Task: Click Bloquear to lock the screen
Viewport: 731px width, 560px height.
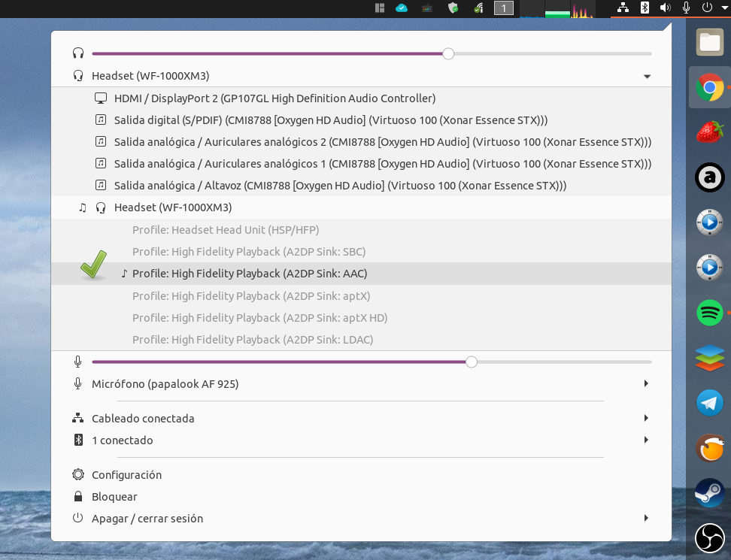Action: [x=361, y=497]
